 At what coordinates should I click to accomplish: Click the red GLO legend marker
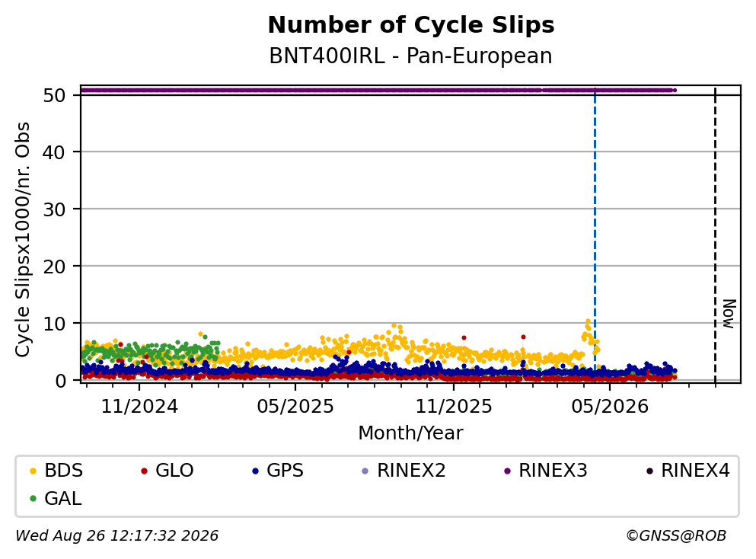[144, 471]
